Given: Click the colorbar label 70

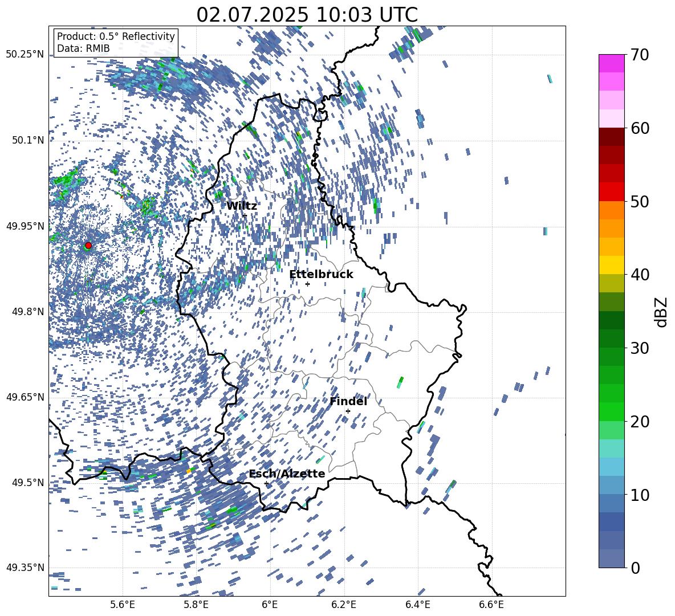Looking at the screenshot, I should [x=640, y=55].
